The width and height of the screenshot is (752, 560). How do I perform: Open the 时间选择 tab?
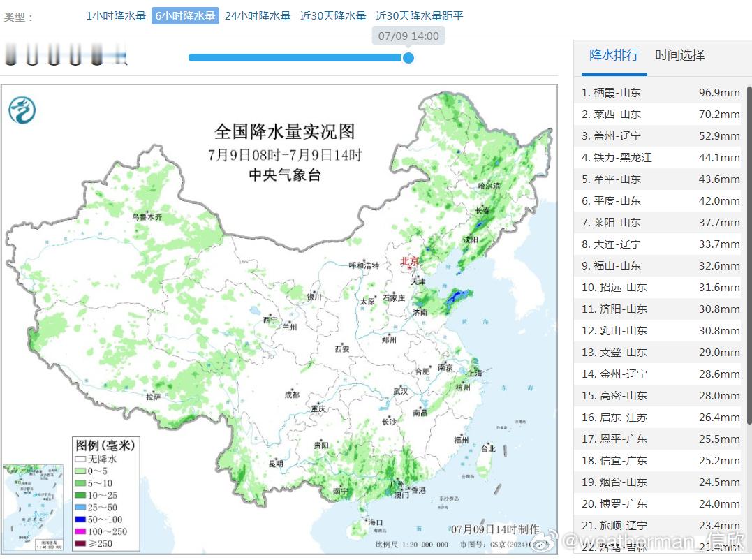click(x=679, y=55)
